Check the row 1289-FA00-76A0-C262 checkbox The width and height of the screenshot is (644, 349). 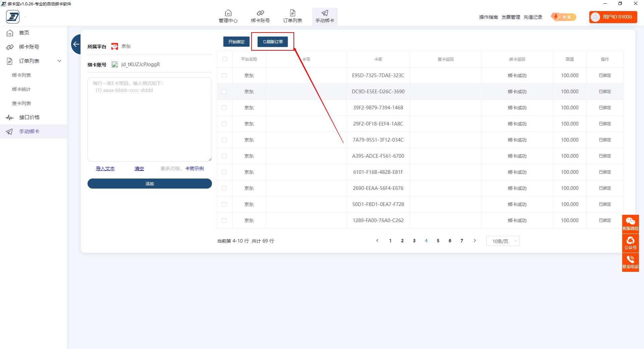tap(224, 220)
